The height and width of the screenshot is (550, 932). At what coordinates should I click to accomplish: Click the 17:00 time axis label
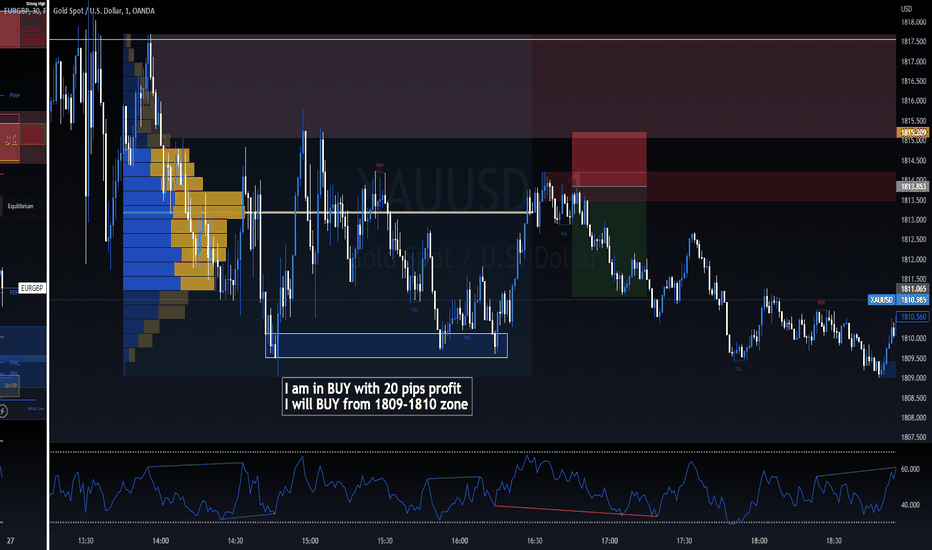tap(609, 540)
